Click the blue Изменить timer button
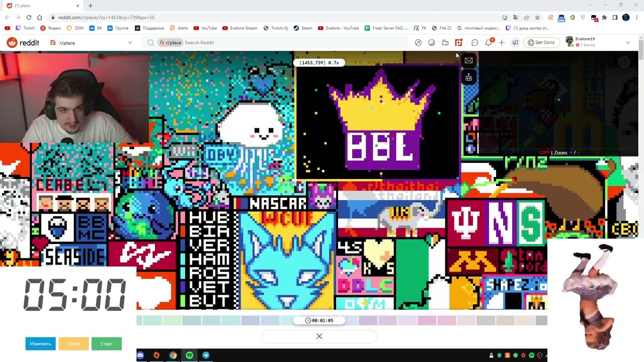The width and height of the screenshot is (644, 362). pos(40,344)
